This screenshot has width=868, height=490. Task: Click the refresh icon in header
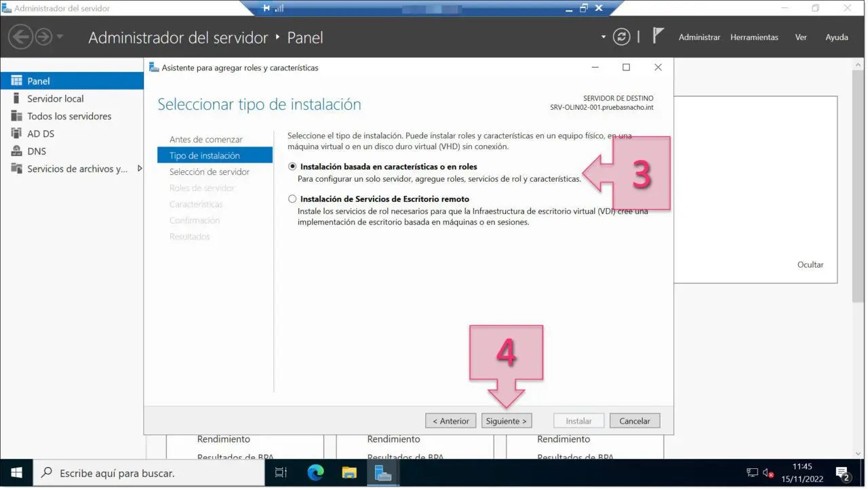tap(621, 37)
